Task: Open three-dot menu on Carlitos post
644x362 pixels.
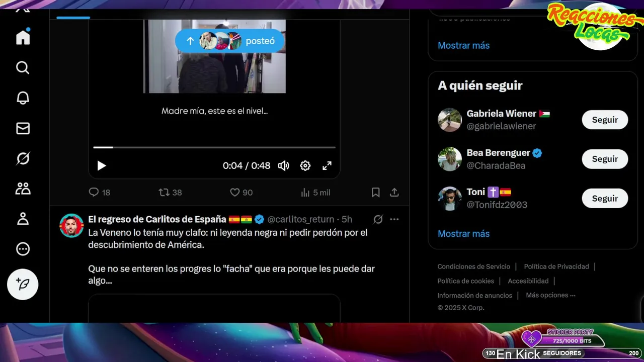Action: point(394,219)
